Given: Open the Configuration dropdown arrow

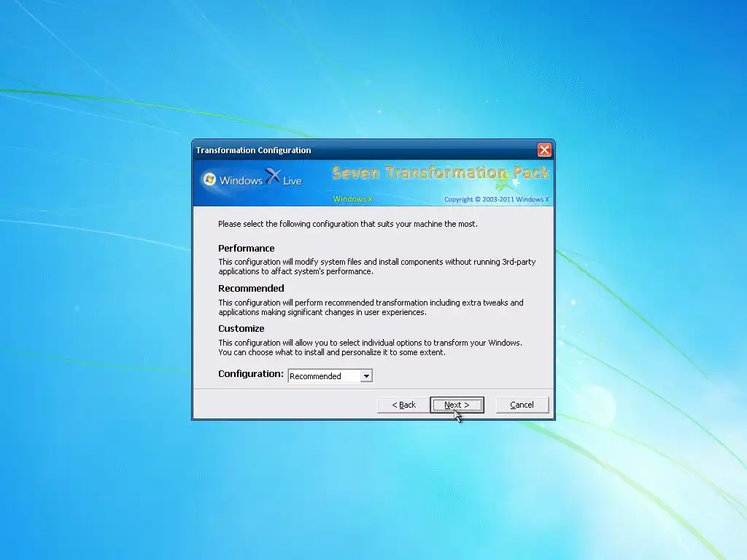Looking at the screenshot, I should point(366,376).
